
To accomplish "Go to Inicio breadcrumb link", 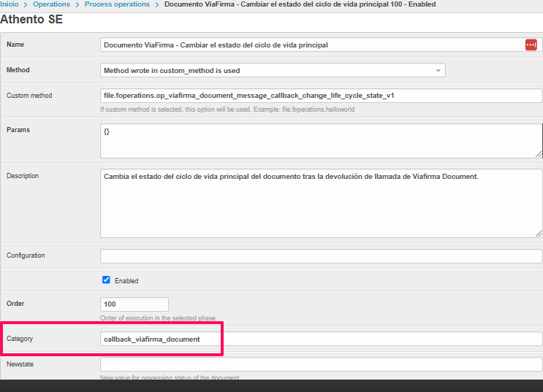I will tap(10, 4).
